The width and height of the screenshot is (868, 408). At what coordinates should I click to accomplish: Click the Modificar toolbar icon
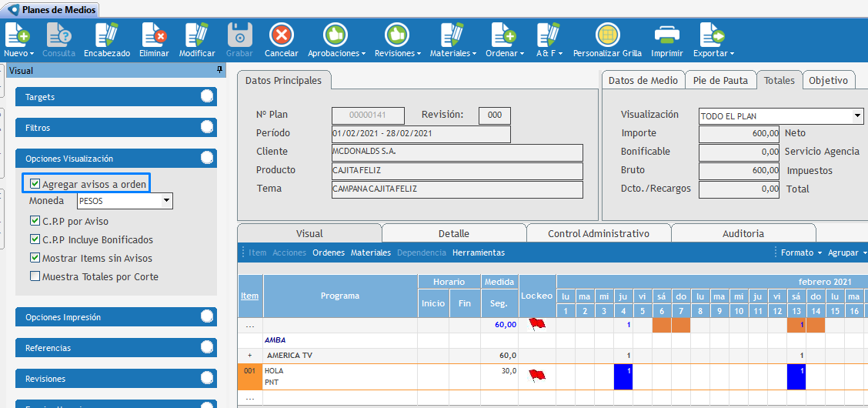(x=197, y=35)
